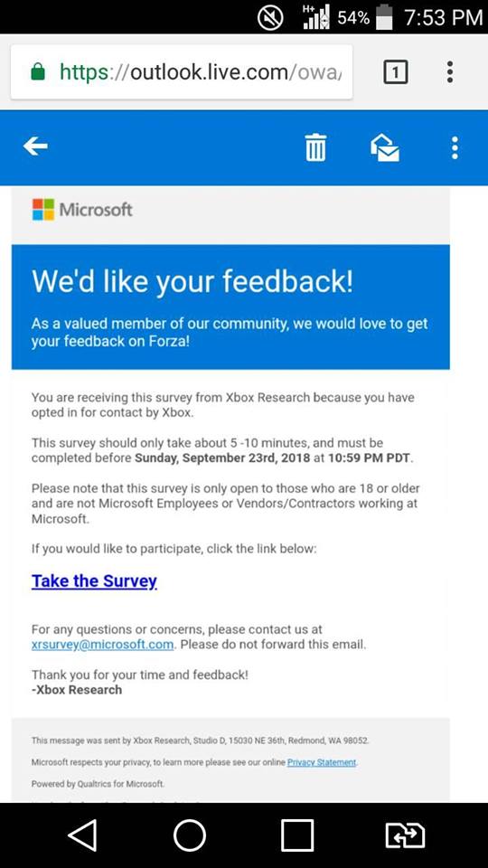Tap the Microsoft logo in email header
This screenshot has height=868, width=488.
click(82, 210)
